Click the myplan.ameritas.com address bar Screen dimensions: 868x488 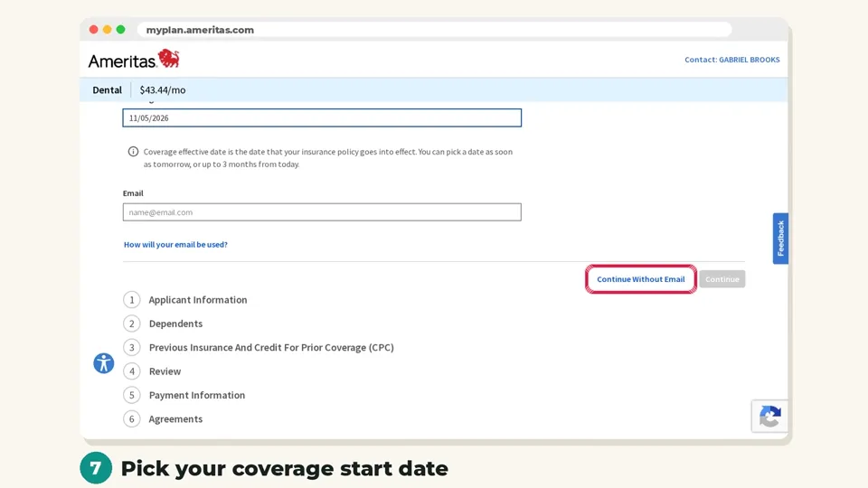[435, 30]
